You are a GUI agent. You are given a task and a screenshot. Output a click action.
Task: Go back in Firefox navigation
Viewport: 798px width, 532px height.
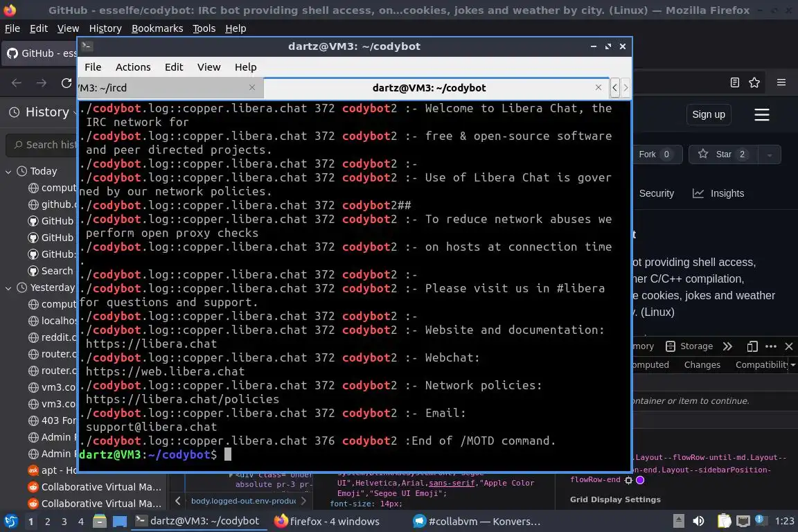(x=17, y=83)
